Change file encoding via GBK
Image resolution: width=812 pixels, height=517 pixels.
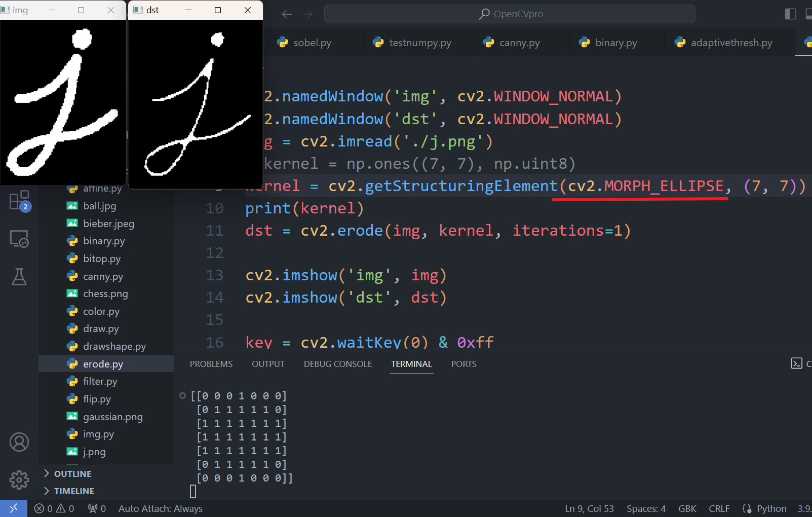coord(687,508)
